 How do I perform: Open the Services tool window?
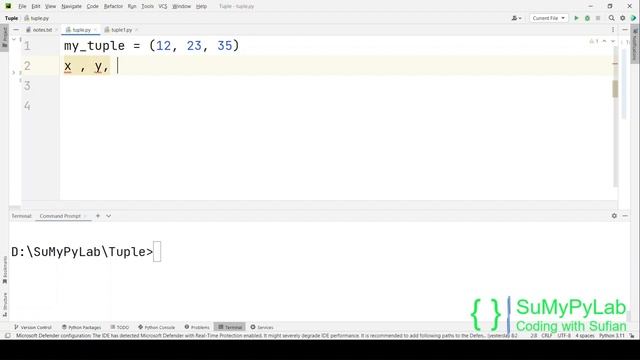coord(262,327)
